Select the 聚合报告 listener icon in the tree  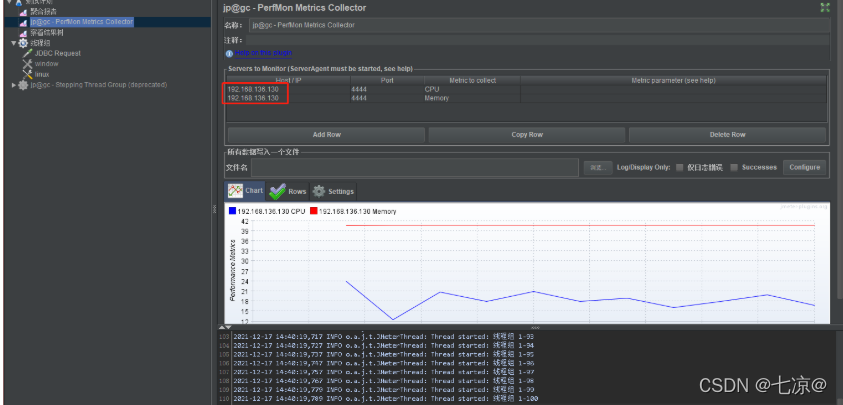[x=23, y=12]
